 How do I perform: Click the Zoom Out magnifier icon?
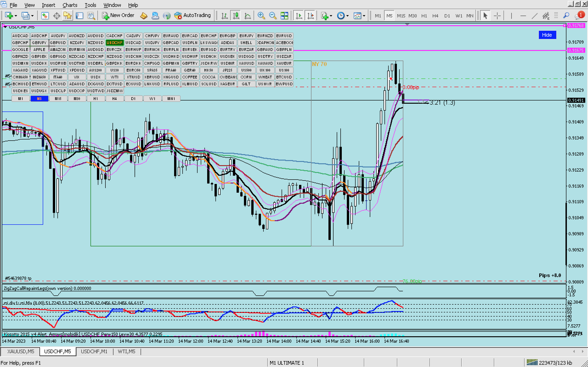273,16
